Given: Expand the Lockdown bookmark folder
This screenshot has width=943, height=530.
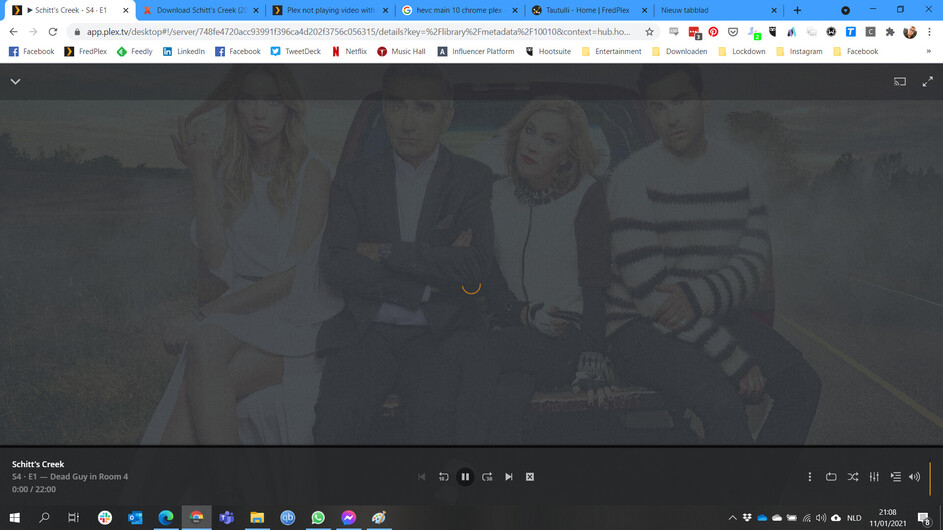Looking at the screenshot, I should [x=742, y=52].
